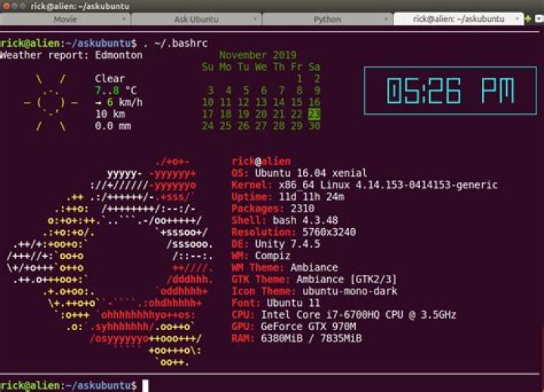Click the RAM '6380MiB / 7835MiB' value
544x392 pixels.
point(311,338)
